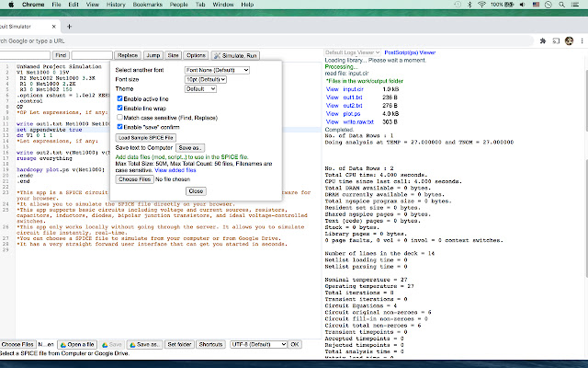Click the media control icon in Chrome toolbar

556,40
